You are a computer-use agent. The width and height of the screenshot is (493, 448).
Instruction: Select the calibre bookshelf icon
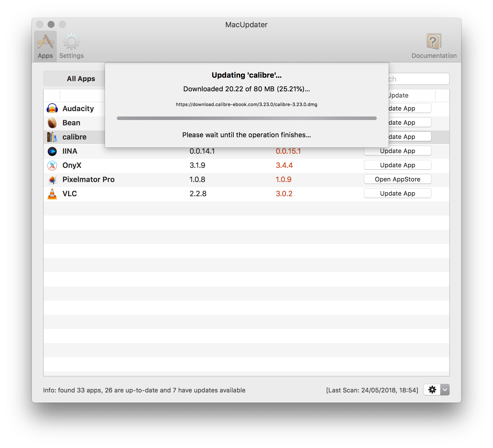[x=53, y=137]
